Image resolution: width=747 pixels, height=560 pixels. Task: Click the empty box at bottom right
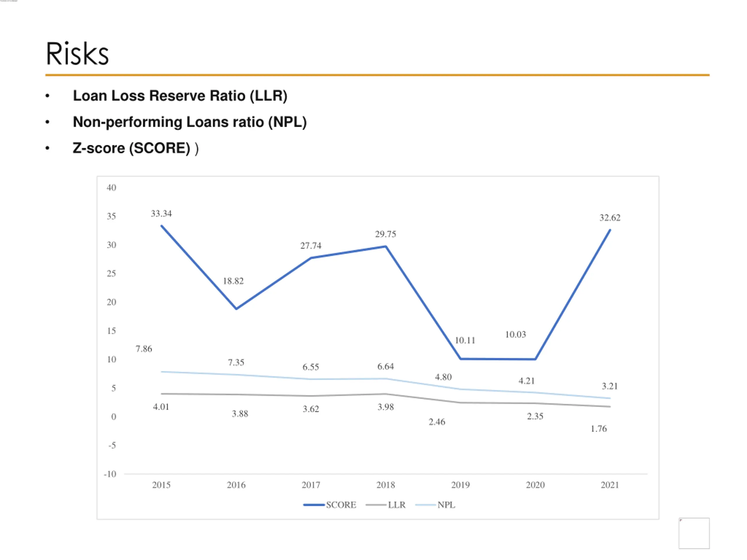(694, 533)
